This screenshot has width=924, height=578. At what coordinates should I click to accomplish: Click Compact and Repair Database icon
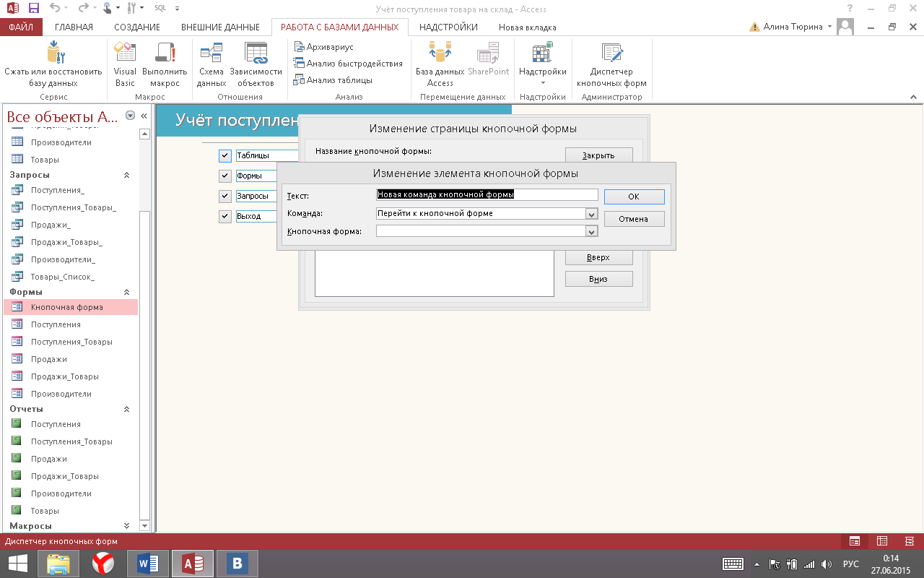click(53, 65)
